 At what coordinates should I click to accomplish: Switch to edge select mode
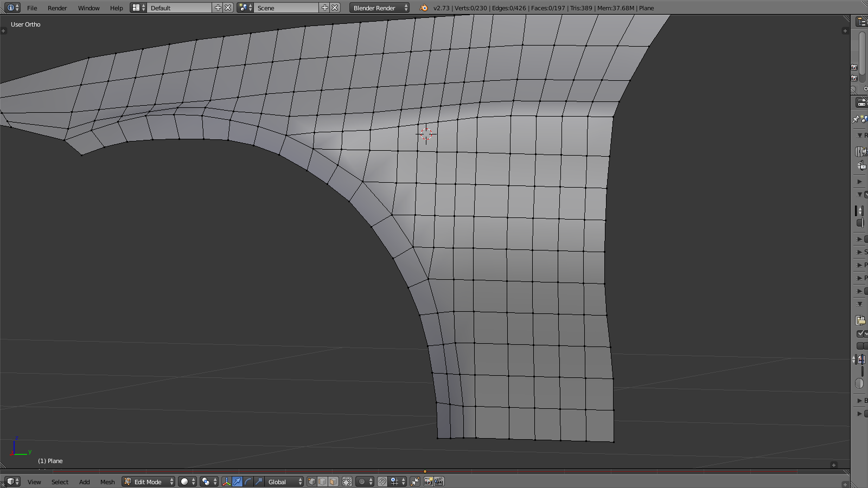[x=322, y=481]
